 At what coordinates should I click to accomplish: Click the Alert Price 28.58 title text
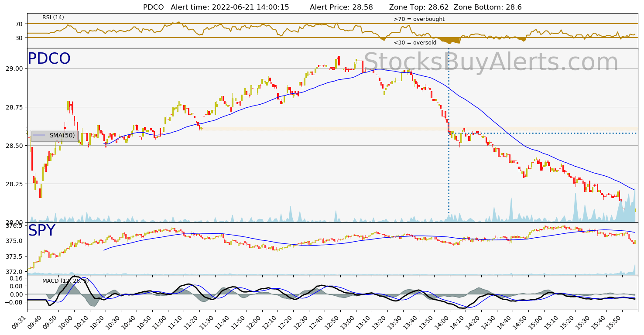coord(341,7)
